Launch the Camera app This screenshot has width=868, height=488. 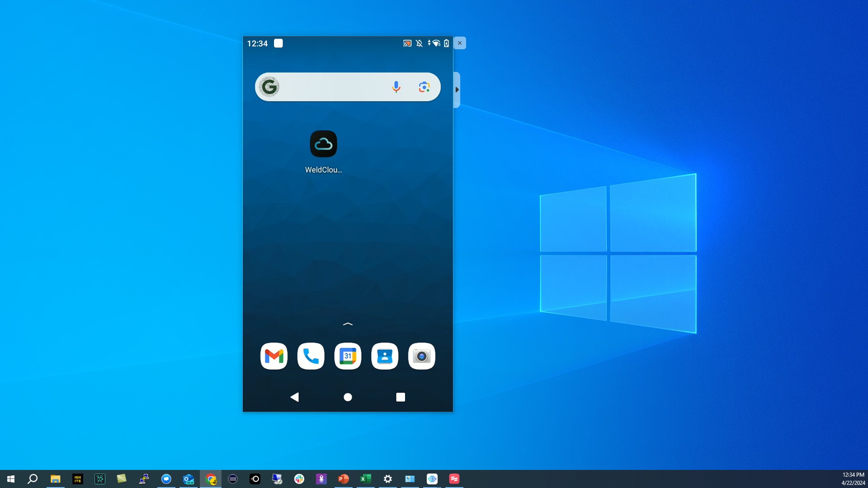[x=422, y=356]
